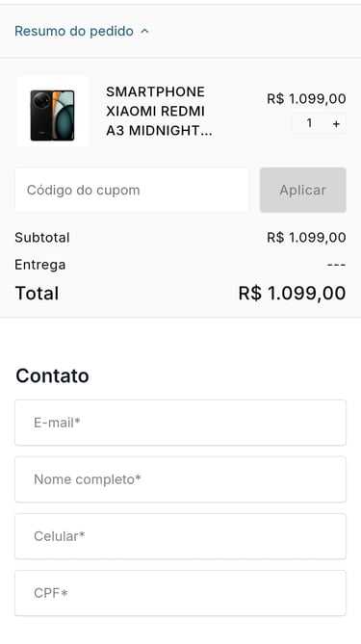Click the Contato section heading
This screenshot has width=361, height=644.
[52, 375]
